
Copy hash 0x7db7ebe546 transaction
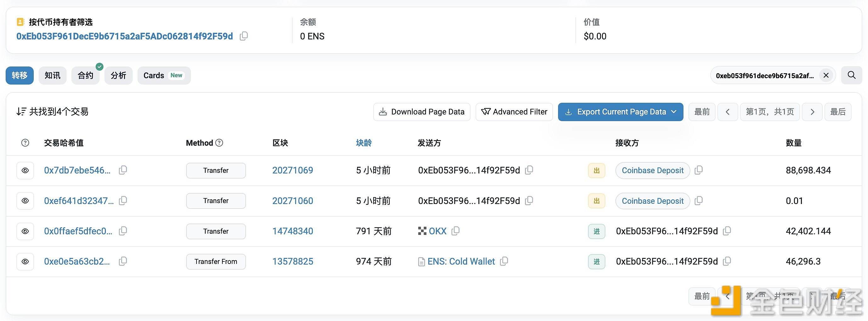click(123, 170)
